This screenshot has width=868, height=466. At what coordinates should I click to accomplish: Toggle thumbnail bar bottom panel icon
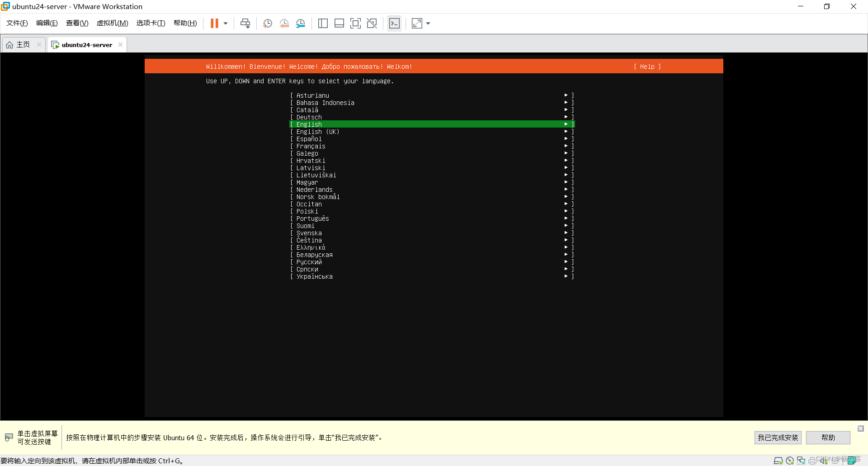pos(339,23)
